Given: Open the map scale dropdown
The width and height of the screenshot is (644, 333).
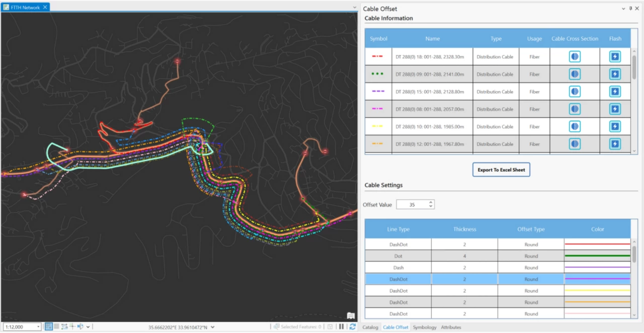Looking at the screenshot, I should pos(38,327).
